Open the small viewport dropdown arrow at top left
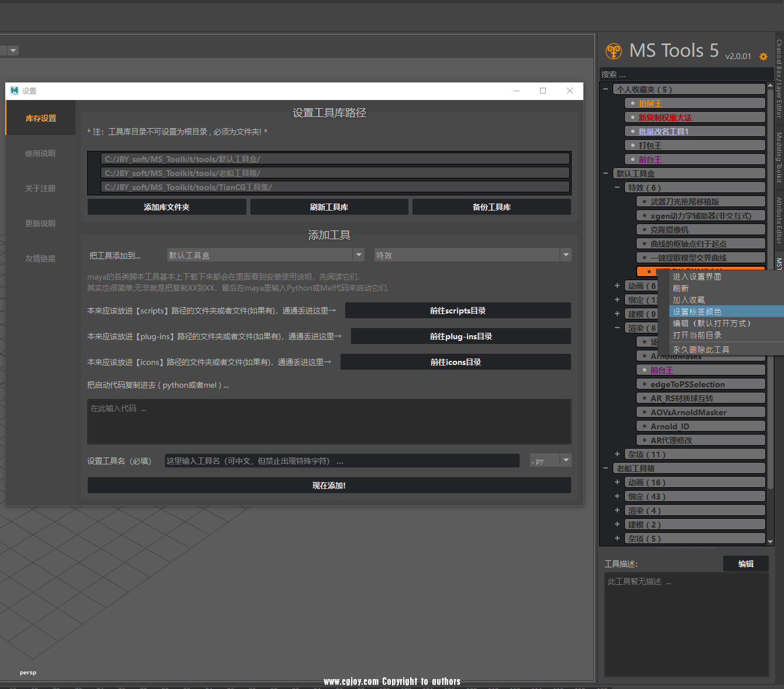This screenshot has width=784, height=689. coord(13,51)
